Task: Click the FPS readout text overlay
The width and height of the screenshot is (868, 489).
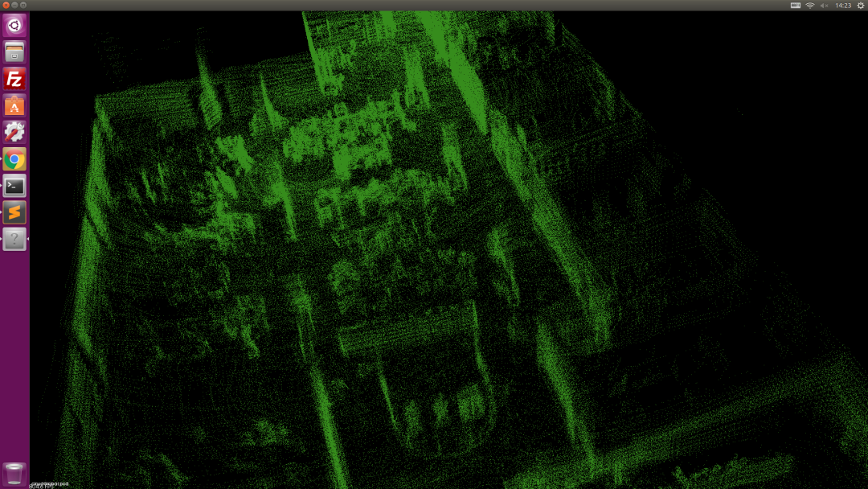Action: [x=42, y=486]
